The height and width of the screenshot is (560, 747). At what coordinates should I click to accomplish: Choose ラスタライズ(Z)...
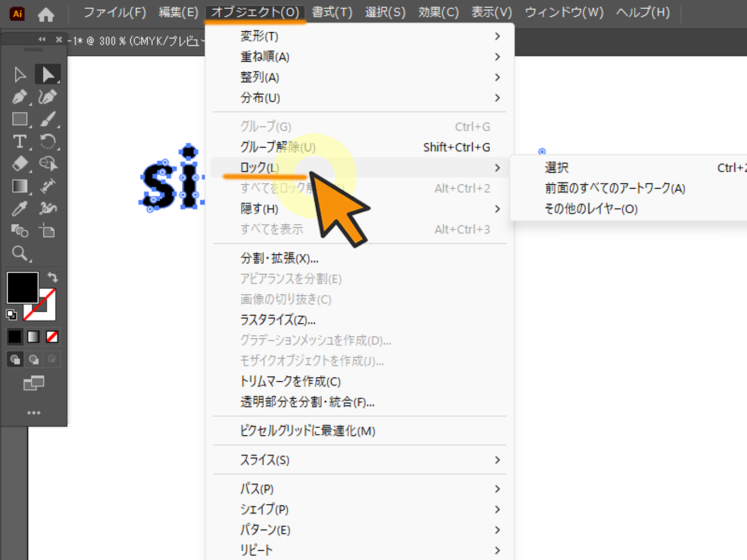360,320
